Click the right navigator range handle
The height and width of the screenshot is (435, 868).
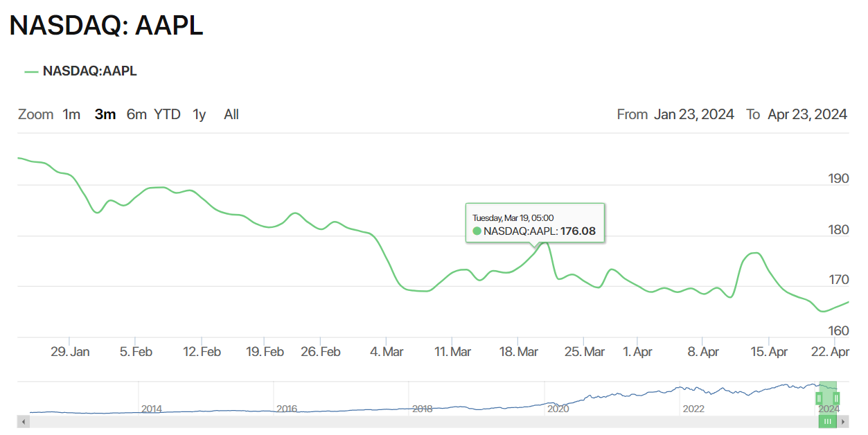(837, 398)
